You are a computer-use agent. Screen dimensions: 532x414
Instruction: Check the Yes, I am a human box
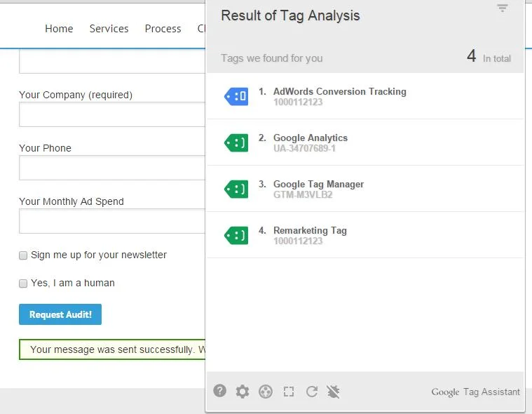pyautogui.click(x=23, y=283)
